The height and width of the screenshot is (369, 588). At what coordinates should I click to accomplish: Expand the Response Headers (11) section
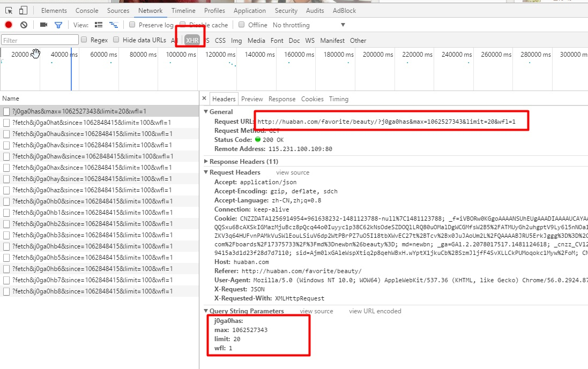206,161
